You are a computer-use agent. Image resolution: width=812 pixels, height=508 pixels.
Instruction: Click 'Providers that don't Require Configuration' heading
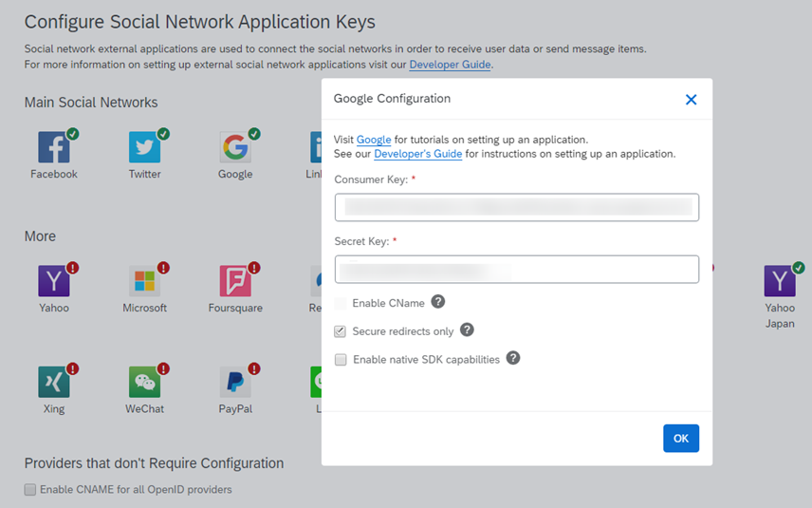(x=154, y=463)
